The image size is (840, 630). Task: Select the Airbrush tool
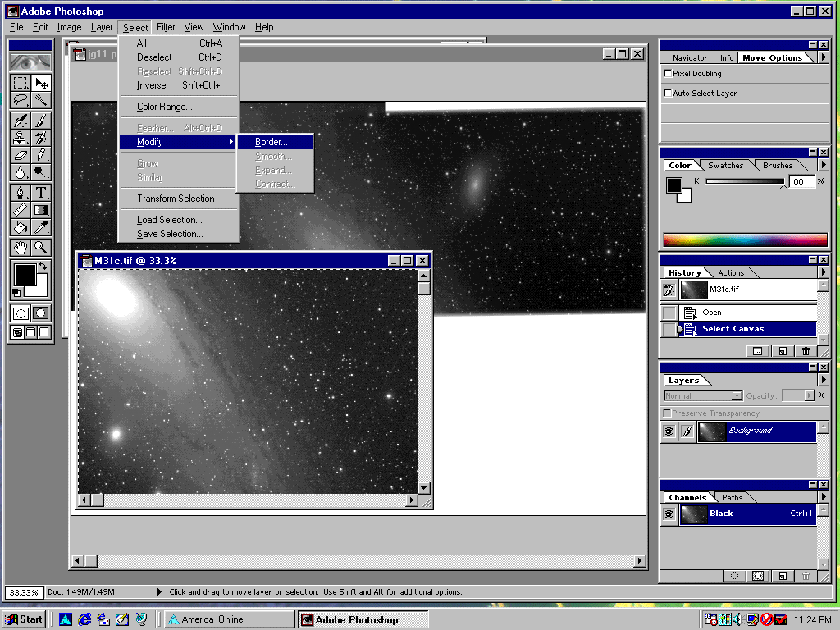point(21,121)
